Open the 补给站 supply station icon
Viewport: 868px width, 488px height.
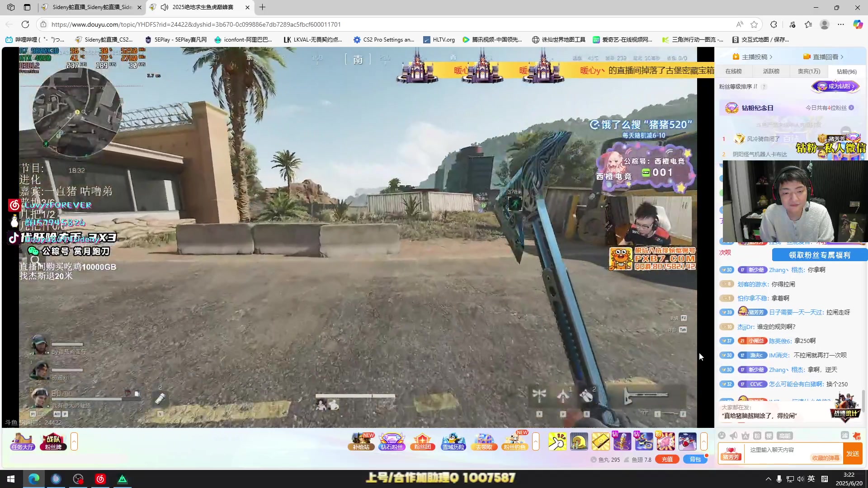(x=361, y=441)
